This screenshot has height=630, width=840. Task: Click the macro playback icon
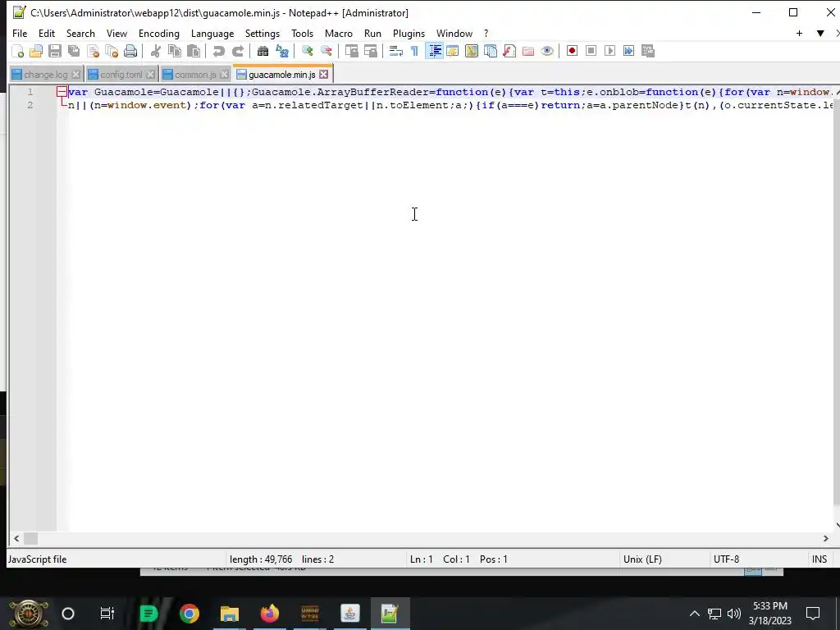(x=609, y=51)
